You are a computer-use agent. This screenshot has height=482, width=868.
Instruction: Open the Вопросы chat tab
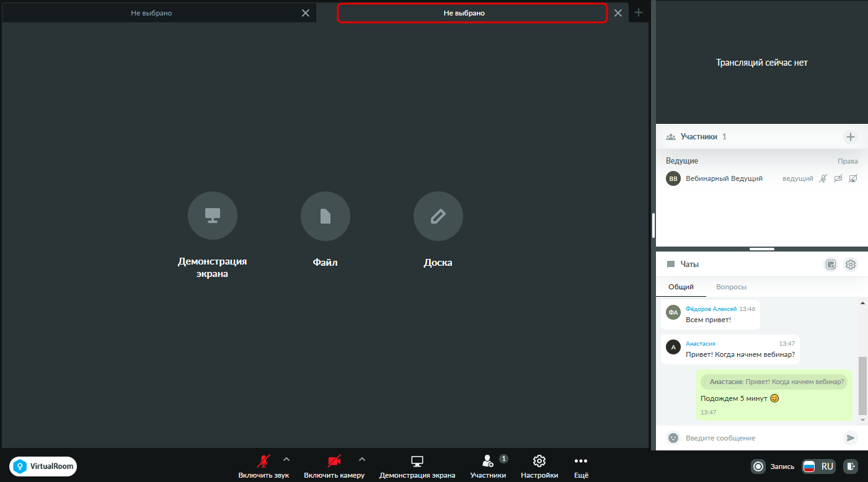pos(731,287)
